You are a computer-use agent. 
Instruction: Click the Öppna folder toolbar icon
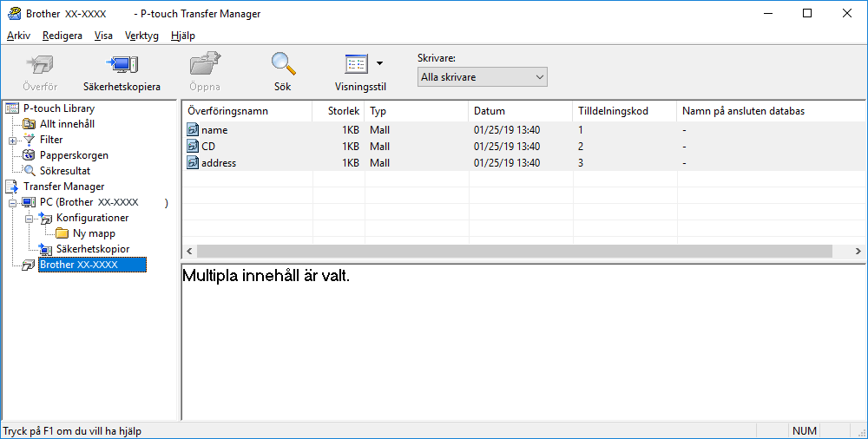(205, 64)
